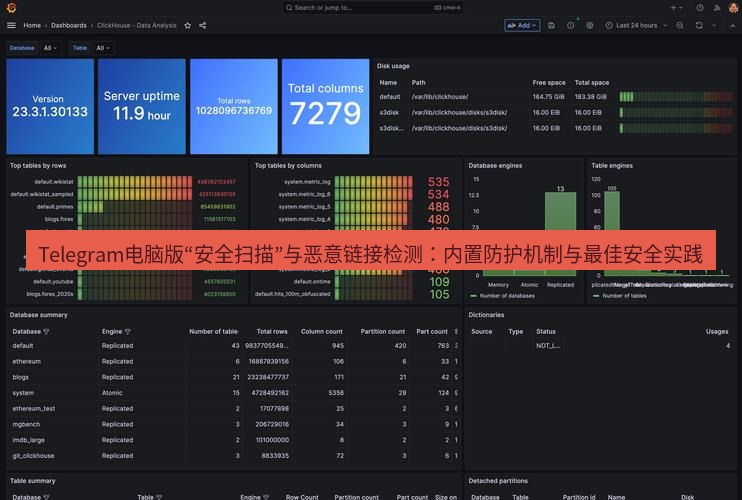Open dashboard settings gear

[590, 26]
